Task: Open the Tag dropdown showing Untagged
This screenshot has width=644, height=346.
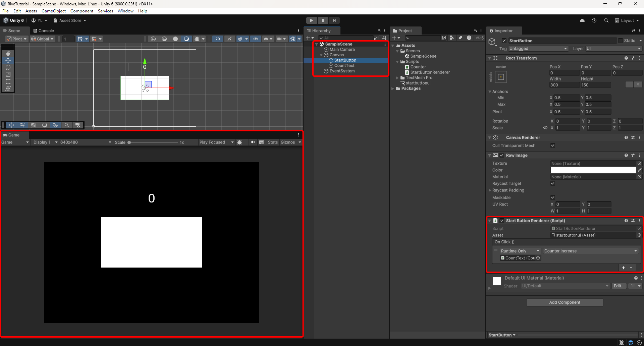Action: 538,49
